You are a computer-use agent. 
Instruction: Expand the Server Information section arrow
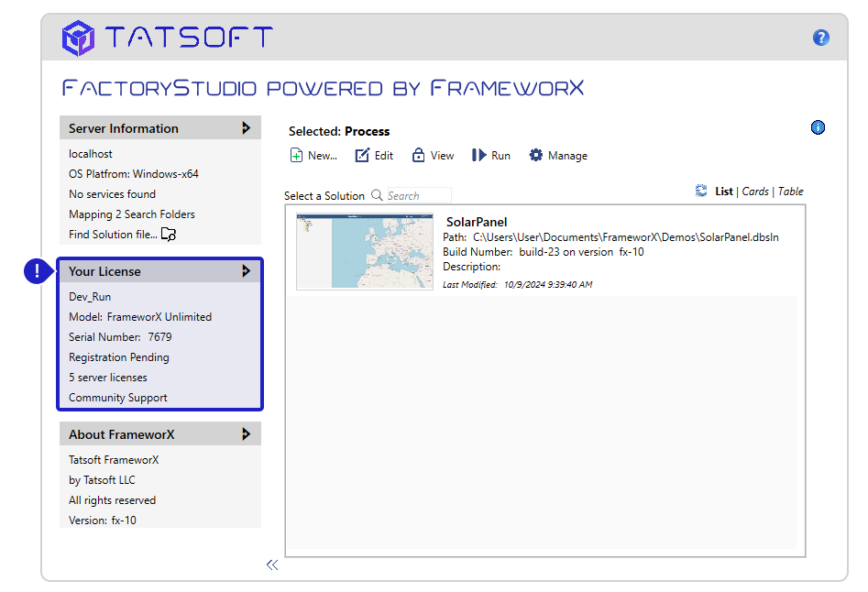(247, 128)
